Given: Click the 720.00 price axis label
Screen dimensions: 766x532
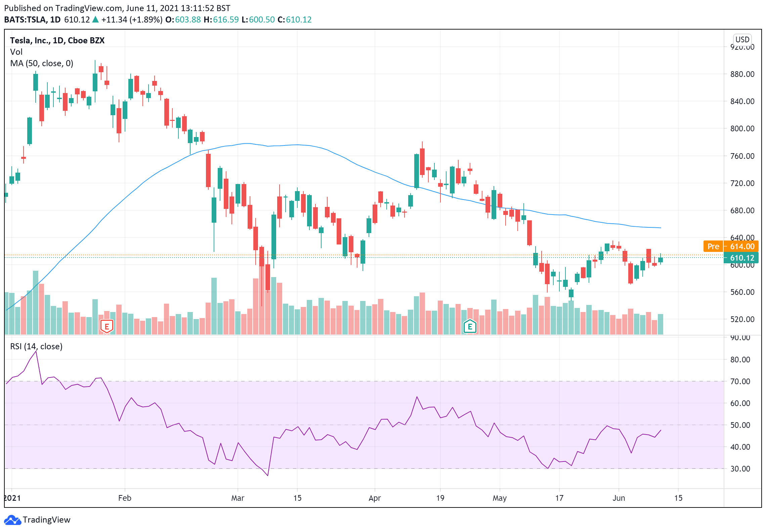Looking at the screenshot, I should (742, 183).
